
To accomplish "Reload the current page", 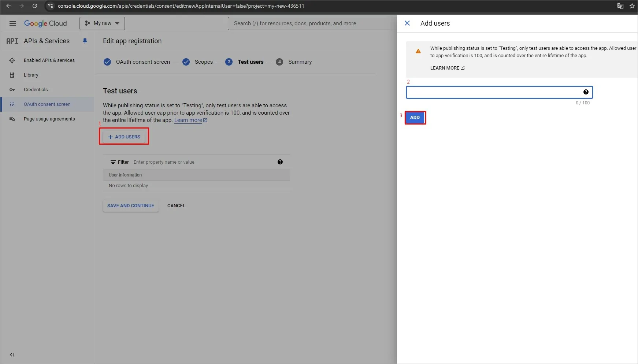I will (x=35, y=6).
